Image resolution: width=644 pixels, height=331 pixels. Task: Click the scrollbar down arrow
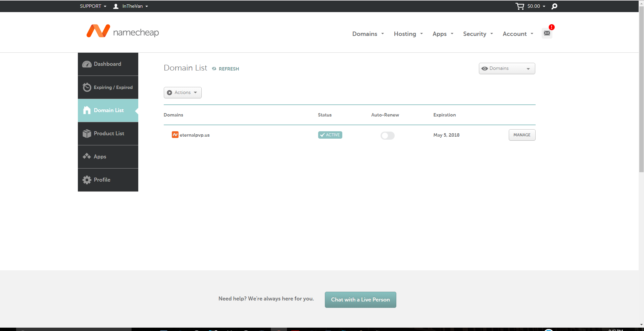point(641,325)
